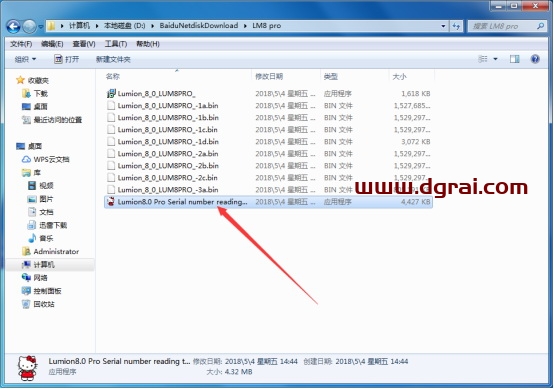Screen dimensions: 554x389
Task: Select file Lumion_8_0_LUM8PRO_-1c.bin
Action: pos(269,130)
